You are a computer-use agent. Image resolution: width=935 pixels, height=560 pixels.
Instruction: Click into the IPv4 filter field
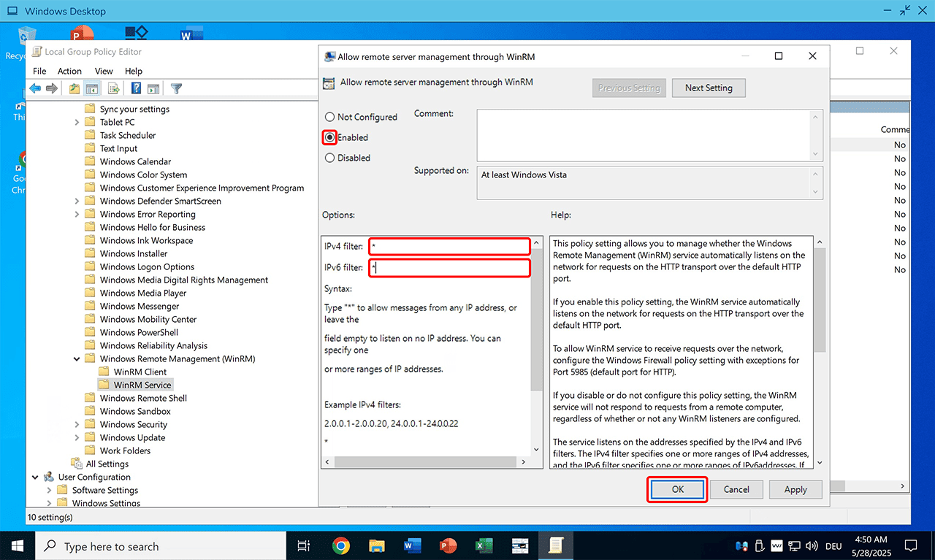pos(449,247)
